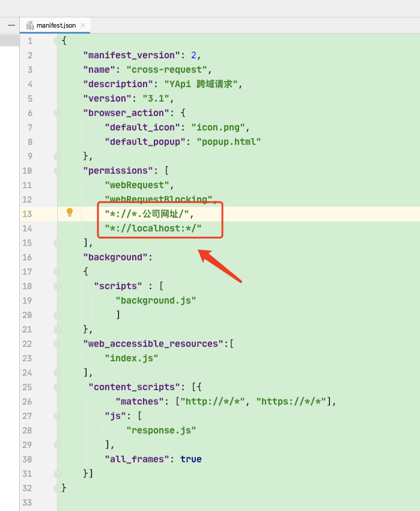The height and width of the screenshot is (511, 420).
Task: Click line number 13 in gutter
Action: (27, 214)
